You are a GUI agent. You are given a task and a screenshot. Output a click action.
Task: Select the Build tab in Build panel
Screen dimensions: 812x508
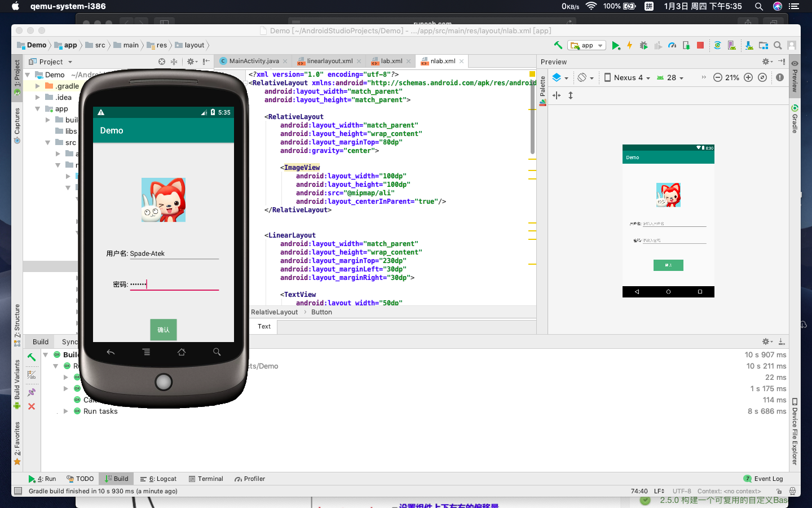pyautogui.click(x=40, y=341)
